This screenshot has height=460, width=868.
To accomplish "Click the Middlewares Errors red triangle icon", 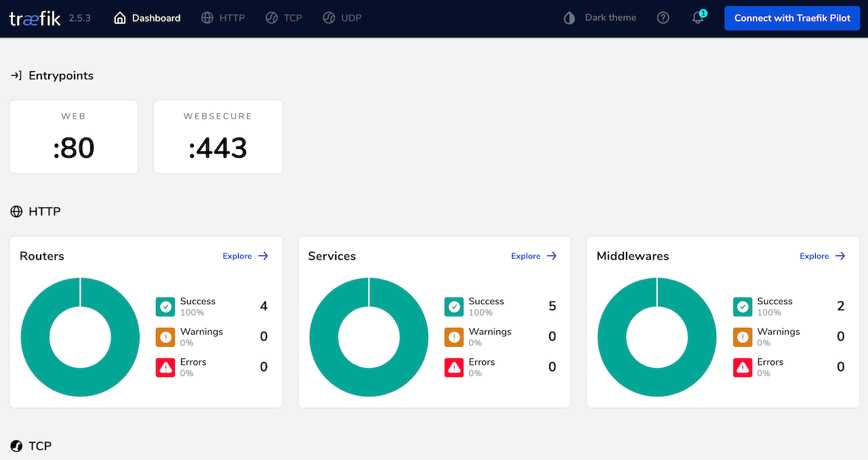I will coord(743,367).
